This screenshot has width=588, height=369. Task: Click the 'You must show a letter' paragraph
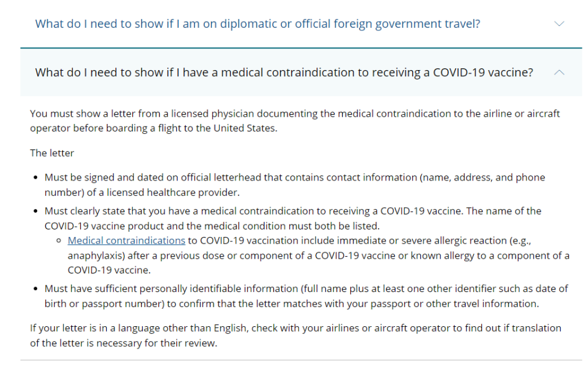pos(295,121)
